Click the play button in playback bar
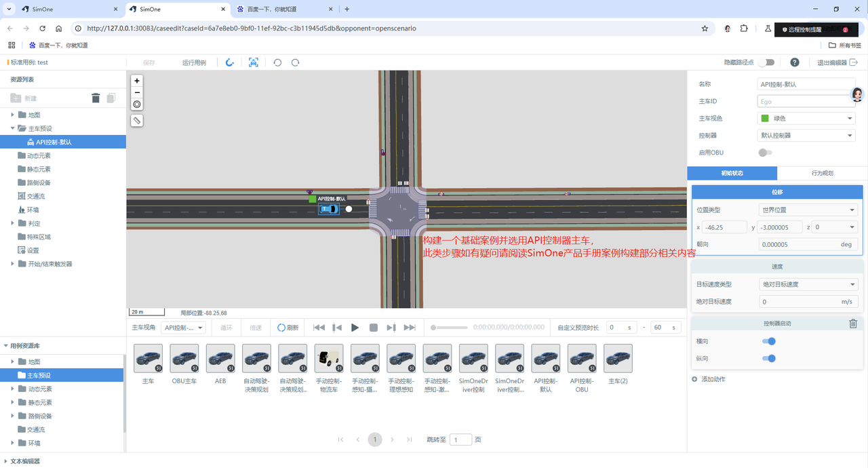Screen dimensions: 868x468 [x=355, y=328]
